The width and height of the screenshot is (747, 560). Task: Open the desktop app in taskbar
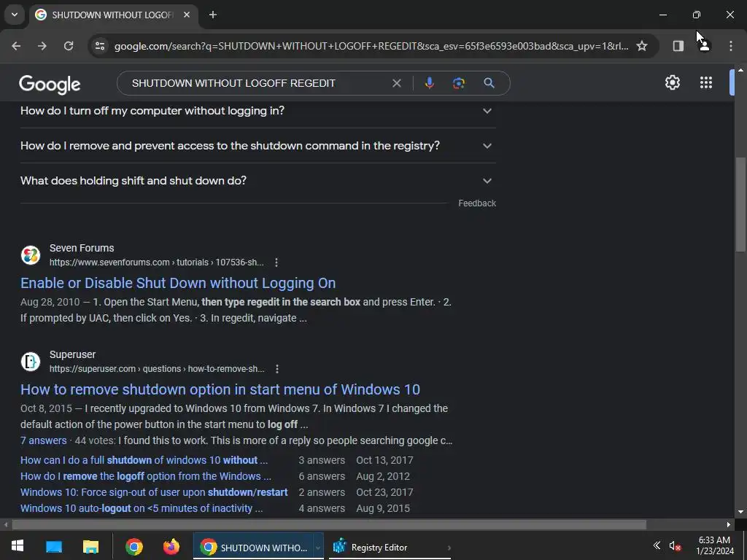tap(54, 546)
